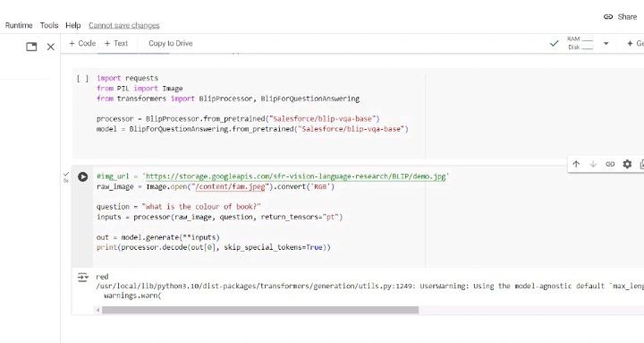Viewport: 644px width, 343px height.
Task: Click the connected checkmark status
Action: tap(554, 43)
